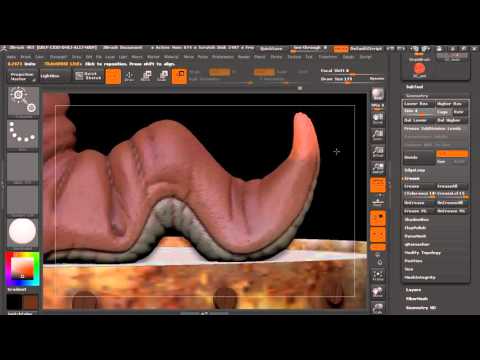Select the brown main color swatch
The height and width of the screenshot is (360, 480).
click(x=31, y=302)
